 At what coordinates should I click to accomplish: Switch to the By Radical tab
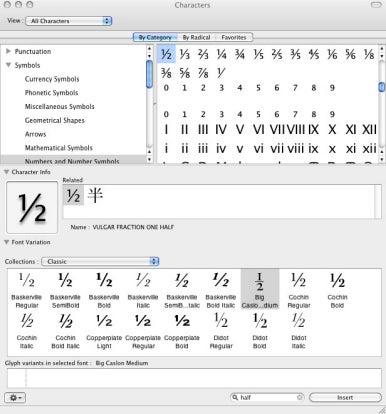click(196, 37)
